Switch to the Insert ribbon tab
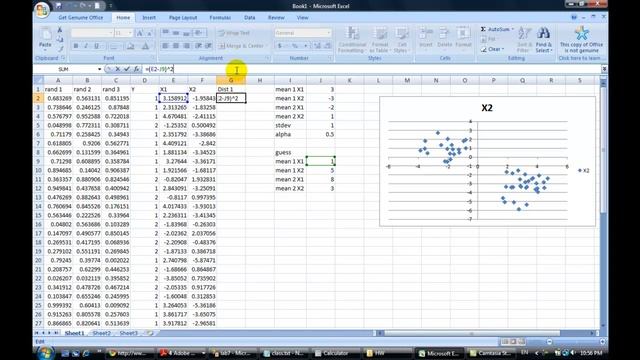The height and width of the screenshot is (360, 640). click(149, 18)
